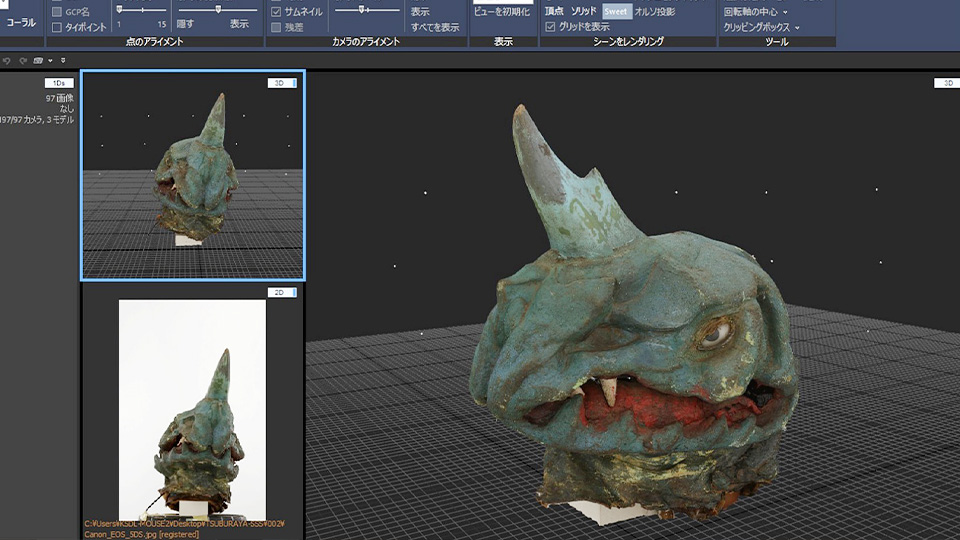Uncheck the サムネイル checkbox
This screenshot has height=540, width=960.
click(x=277, y=12)
